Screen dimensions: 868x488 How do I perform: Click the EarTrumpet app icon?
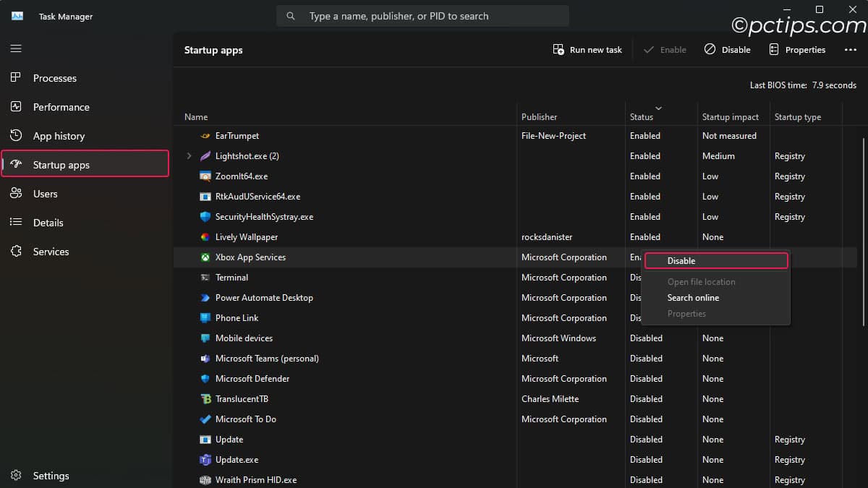pyautogui.click(x=205, y=136)
